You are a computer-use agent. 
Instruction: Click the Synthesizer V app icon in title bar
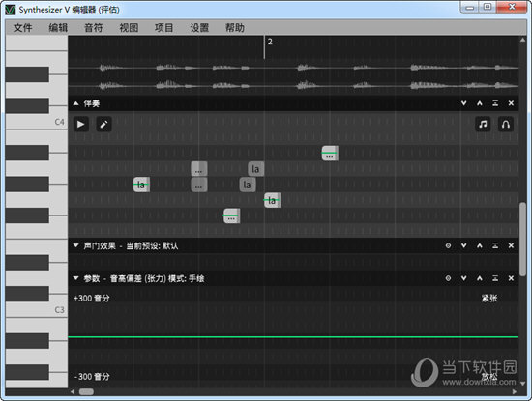[11, 10]
